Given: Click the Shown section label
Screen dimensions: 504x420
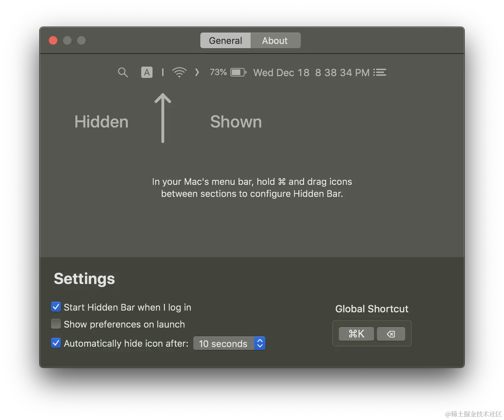Looking at the screenshot, I should [236, 122].
